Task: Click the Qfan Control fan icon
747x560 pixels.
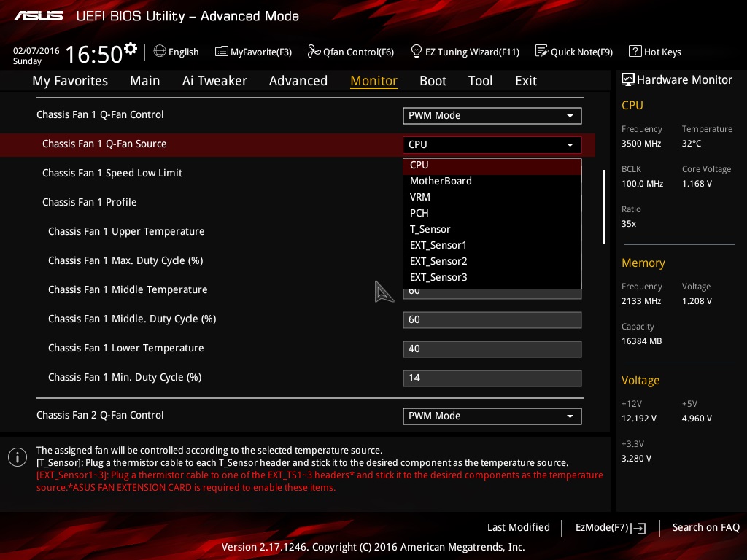Action: pos(314,51)
